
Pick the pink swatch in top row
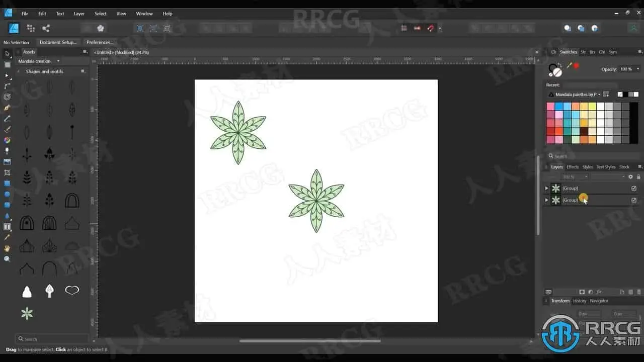pyautogui.click(x=550, y=107)
